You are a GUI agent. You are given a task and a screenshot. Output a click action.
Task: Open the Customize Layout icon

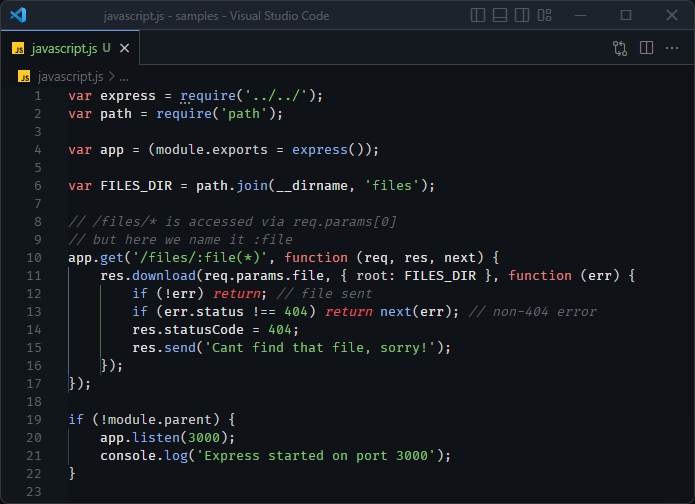pyautogui.click(x=544, y=15)
